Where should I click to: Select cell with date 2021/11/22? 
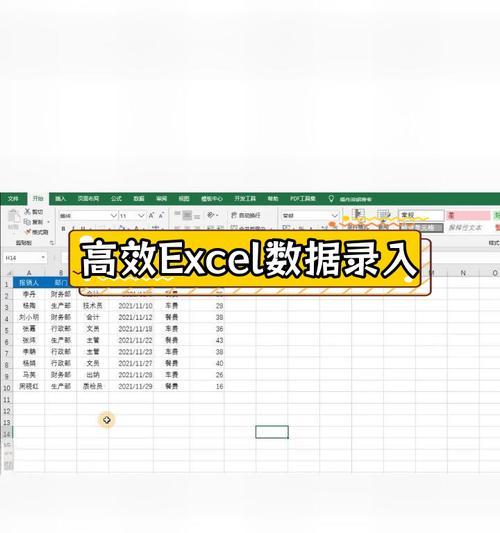(x=131, y=340)
